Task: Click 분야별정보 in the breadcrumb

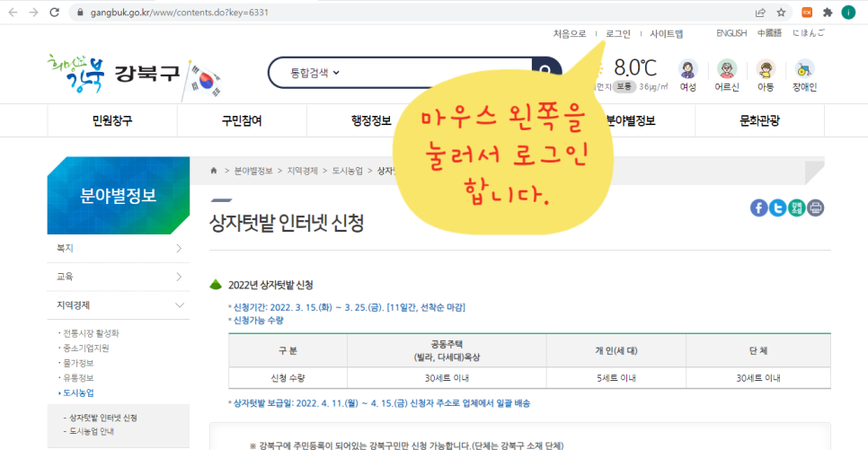Action: pyautogui.click(x=253, y=171)
